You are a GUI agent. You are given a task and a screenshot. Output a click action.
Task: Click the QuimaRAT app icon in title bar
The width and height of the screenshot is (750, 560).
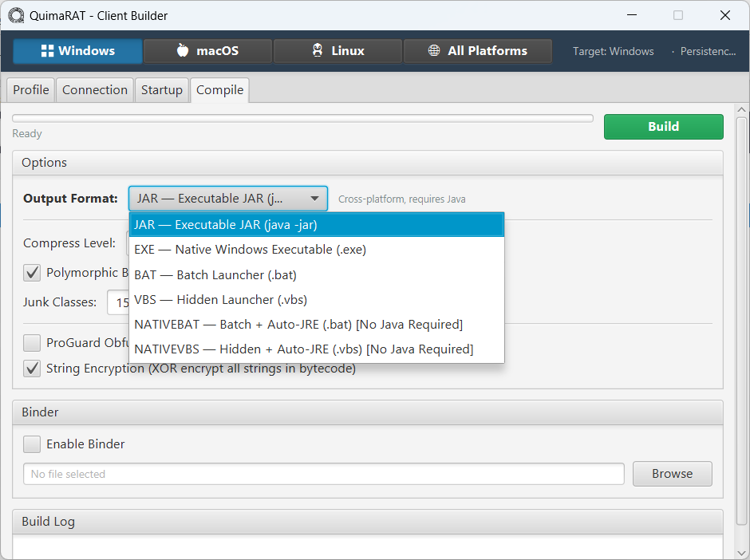coord(15,15)
